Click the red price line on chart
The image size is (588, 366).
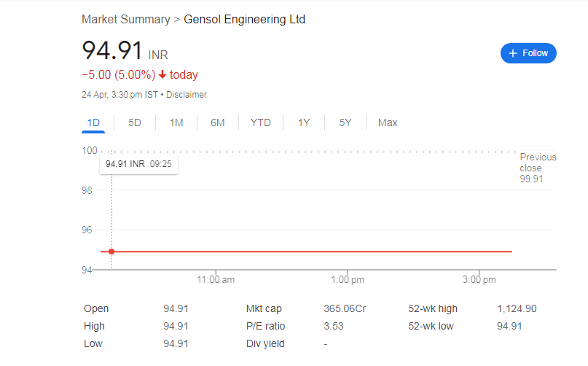[306, 252]
